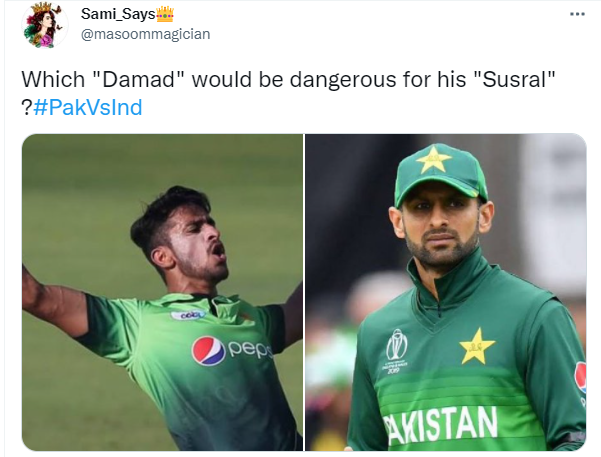Viewport: 601px width, 457px height.
Task: Open the @masoommagician handle profile
Action: point(146,34)
